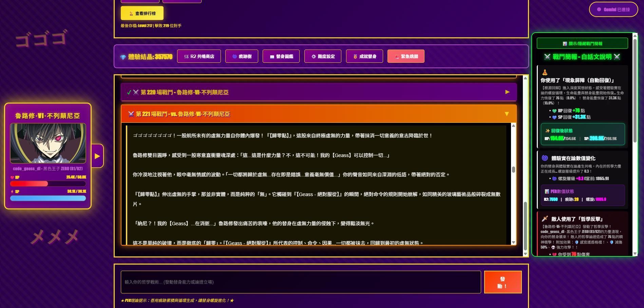Viewport: 644px width, 308px height.
Task: Click the enemy blue SP bar
Action: (48, 198)
